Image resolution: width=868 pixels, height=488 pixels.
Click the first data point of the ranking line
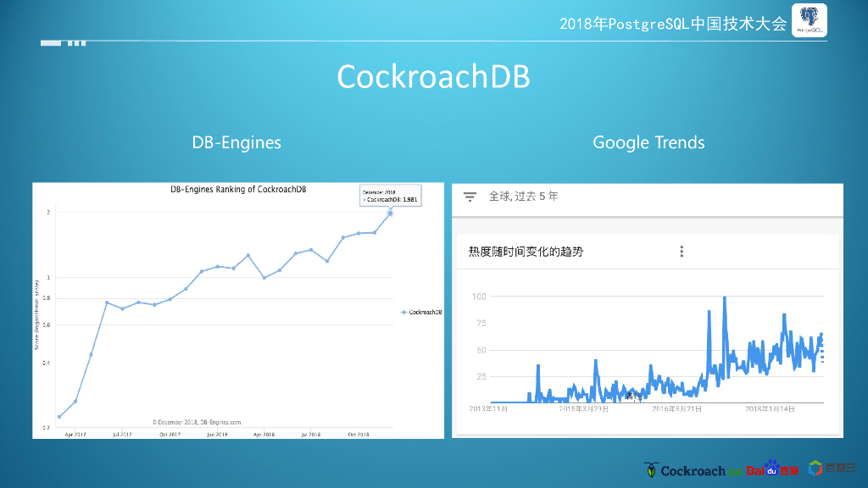[59, 417]
